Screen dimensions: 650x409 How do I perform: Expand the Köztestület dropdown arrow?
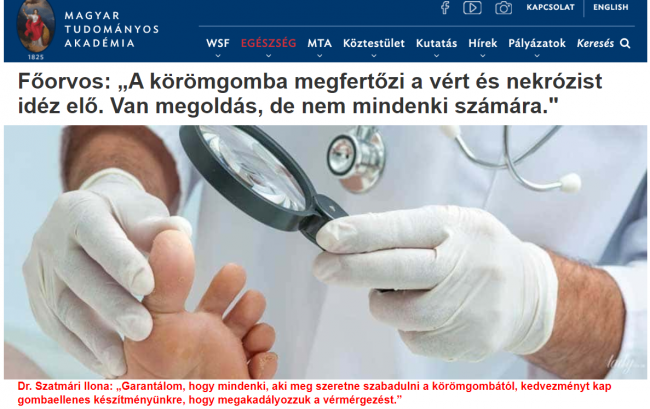click(x=374, y=56)
